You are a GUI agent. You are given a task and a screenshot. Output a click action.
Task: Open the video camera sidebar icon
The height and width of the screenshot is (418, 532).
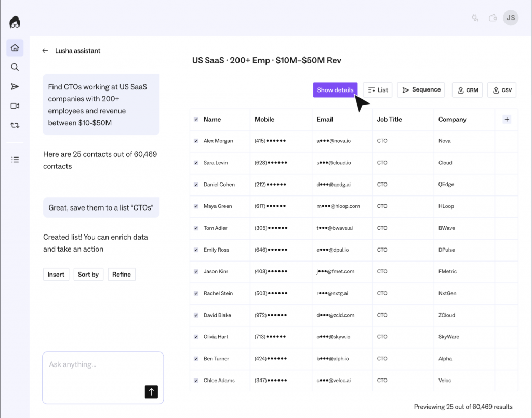[15, 106]
